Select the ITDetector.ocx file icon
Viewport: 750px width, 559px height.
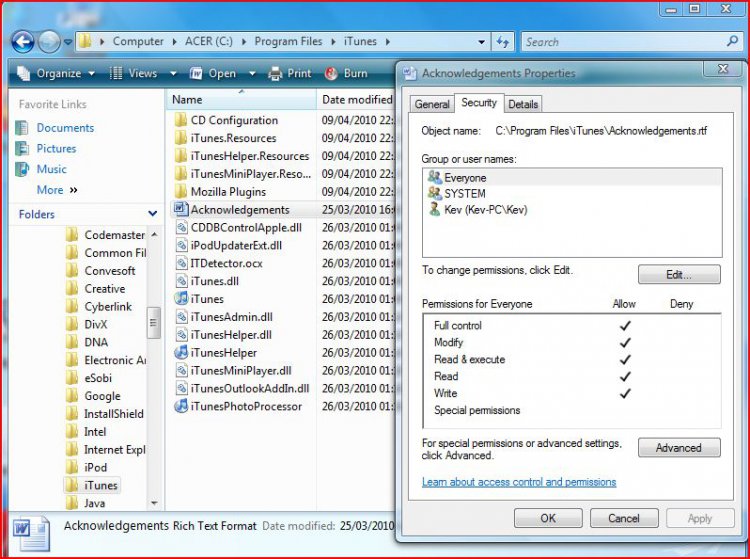181,263
